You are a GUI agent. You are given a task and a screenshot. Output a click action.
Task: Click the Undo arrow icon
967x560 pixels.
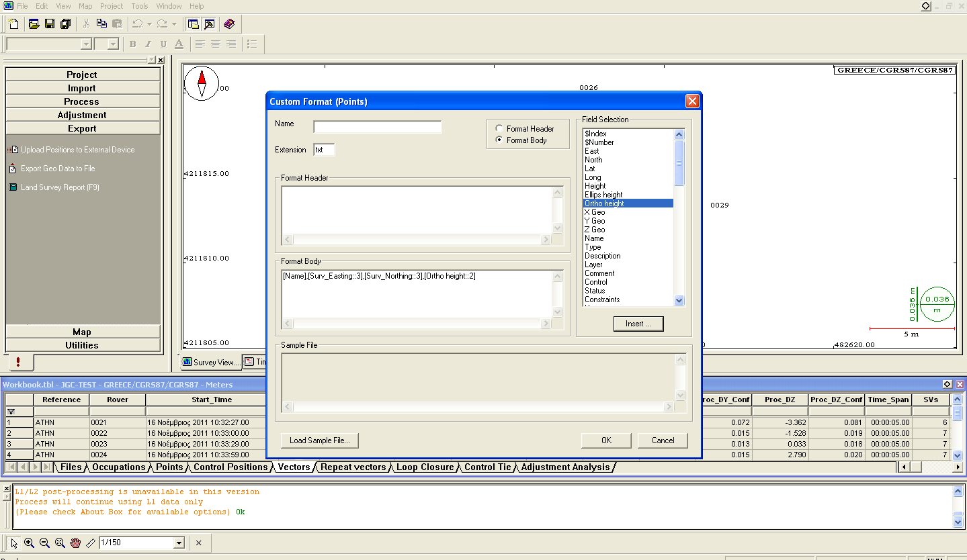137,24
